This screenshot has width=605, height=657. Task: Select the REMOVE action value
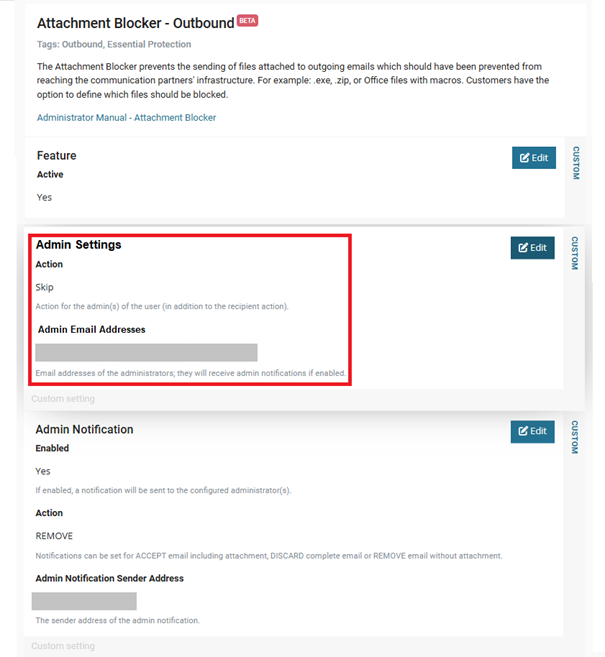[x=54, y=536]
